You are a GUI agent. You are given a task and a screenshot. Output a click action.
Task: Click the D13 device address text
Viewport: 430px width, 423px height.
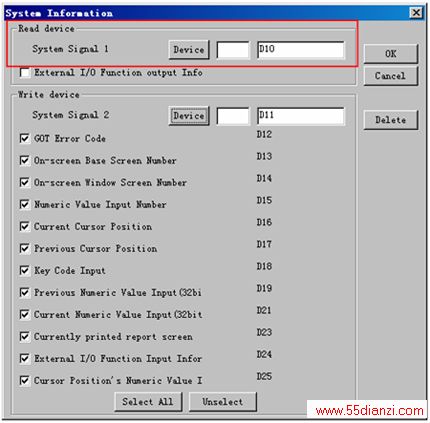[264, 156]
